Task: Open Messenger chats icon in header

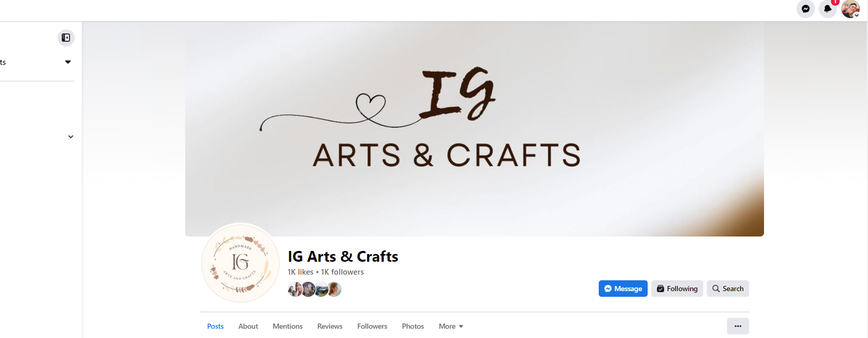Action: (x=806, y=9)
